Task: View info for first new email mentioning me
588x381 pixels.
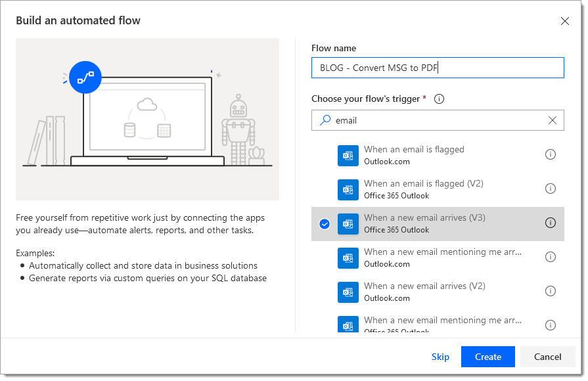Action: 551,257
